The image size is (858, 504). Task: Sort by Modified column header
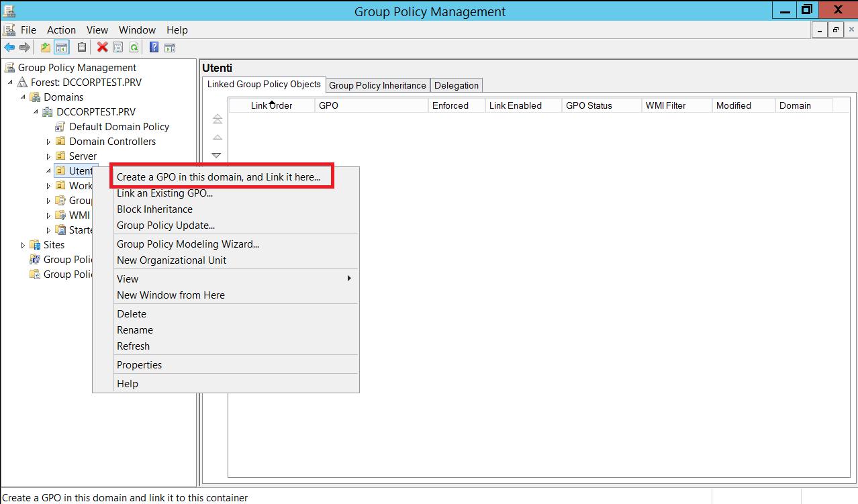click(x=743, y=105)
